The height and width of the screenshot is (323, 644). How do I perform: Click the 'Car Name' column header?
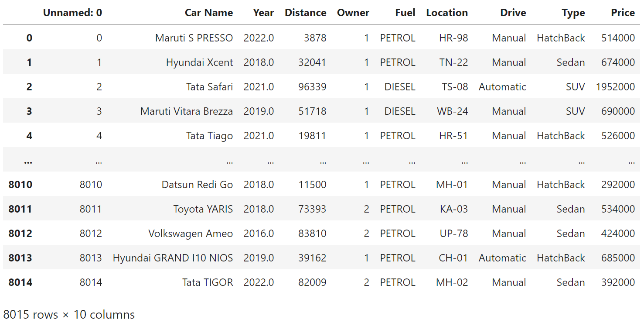click(209, 13)
